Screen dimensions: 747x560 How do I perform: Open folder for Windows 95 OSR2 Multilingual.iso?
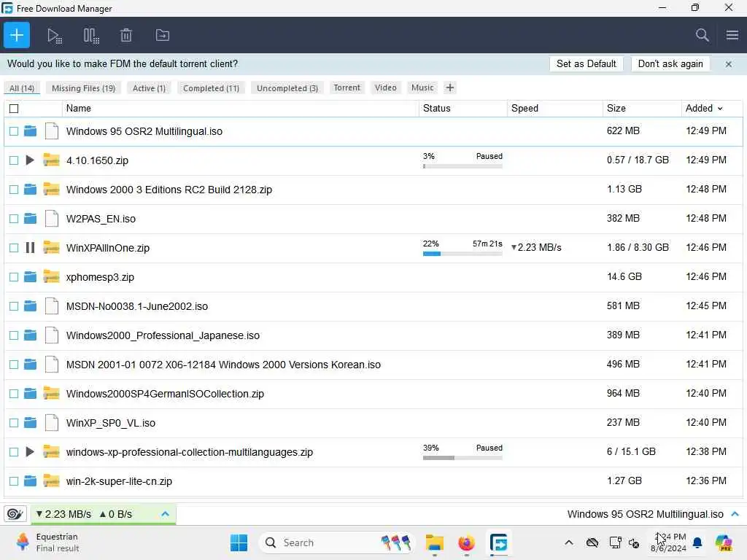coord(30,131)
